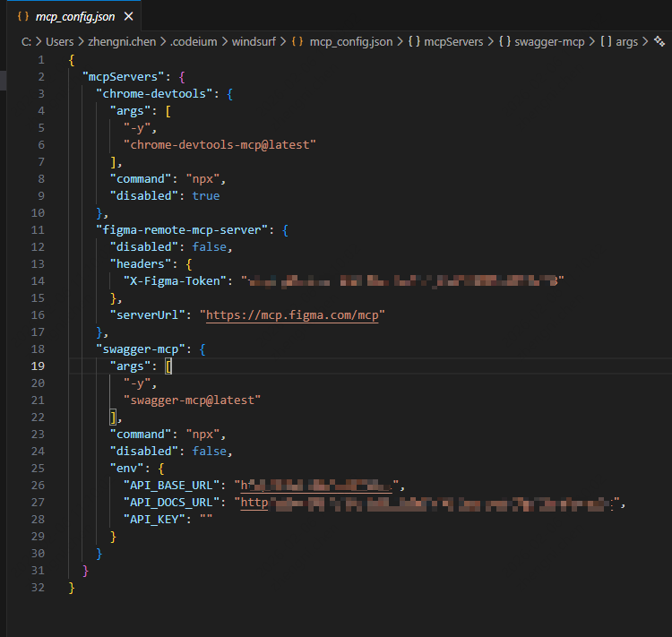Click the blurred API_DOCS_URL link value
The width and height of the screenshot is (672, 637).
pos(428,503)
